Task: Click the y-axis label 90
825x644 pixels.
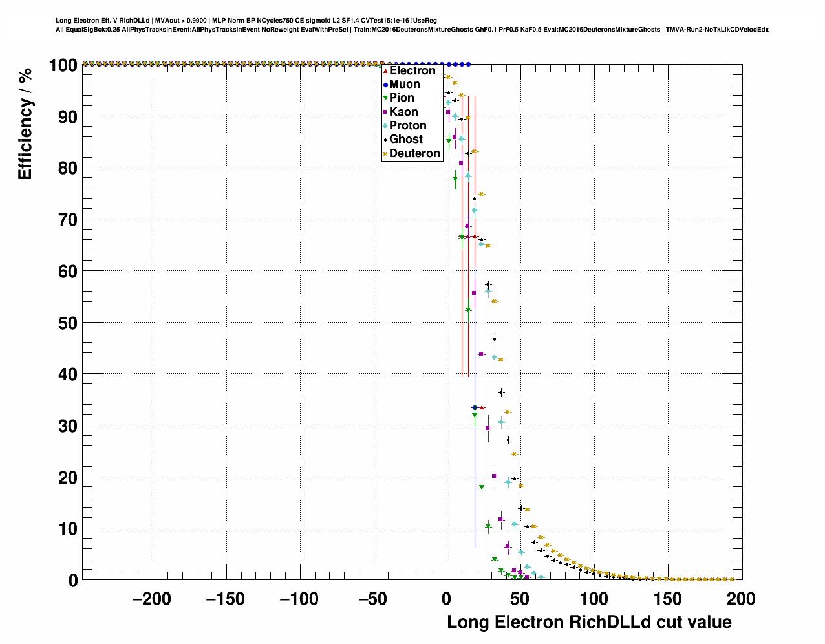Action: [x=68, y=117]
